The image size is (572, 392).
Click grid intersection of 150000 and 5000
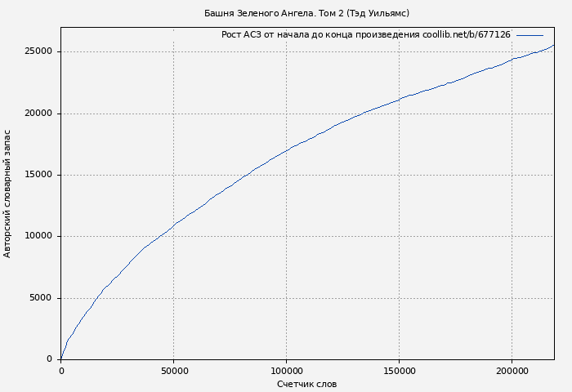[x=399, y=298]
